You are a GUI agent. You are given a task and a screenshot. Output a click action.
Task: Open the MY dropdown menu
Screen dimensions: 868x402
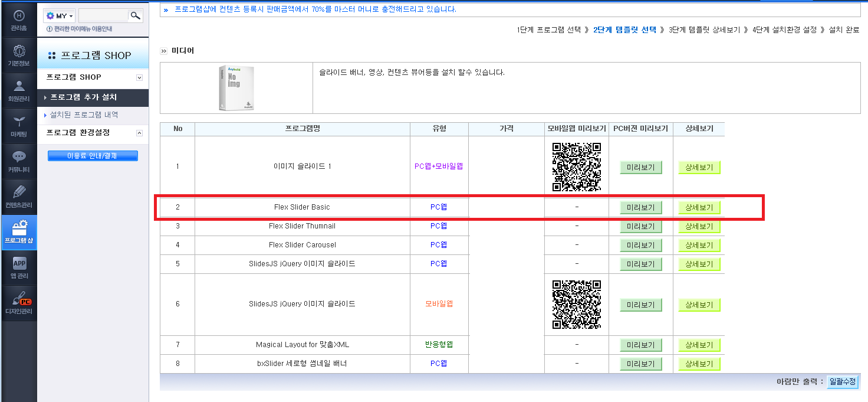pyautogui.click(x=59, y=16)
